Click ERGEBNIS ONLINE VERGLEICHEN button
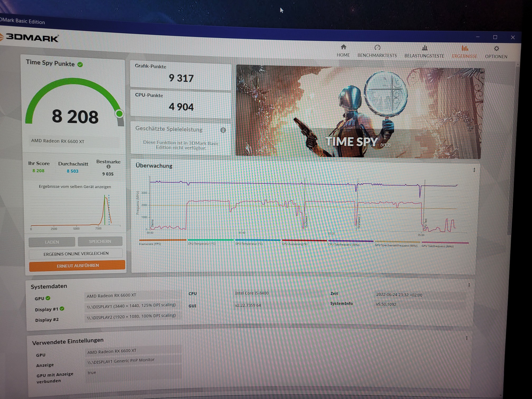 tap(76, 254)
